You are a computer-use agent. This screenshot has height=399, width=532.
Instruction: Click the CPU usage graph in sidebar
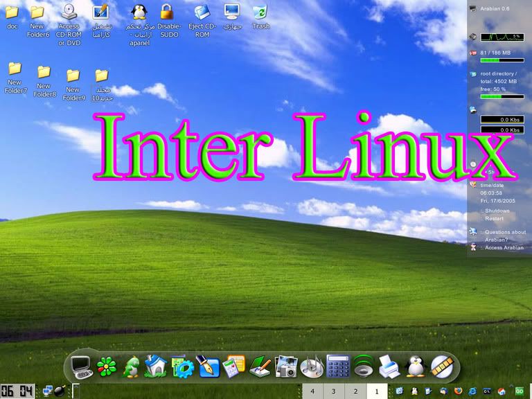tap(502, 37)
